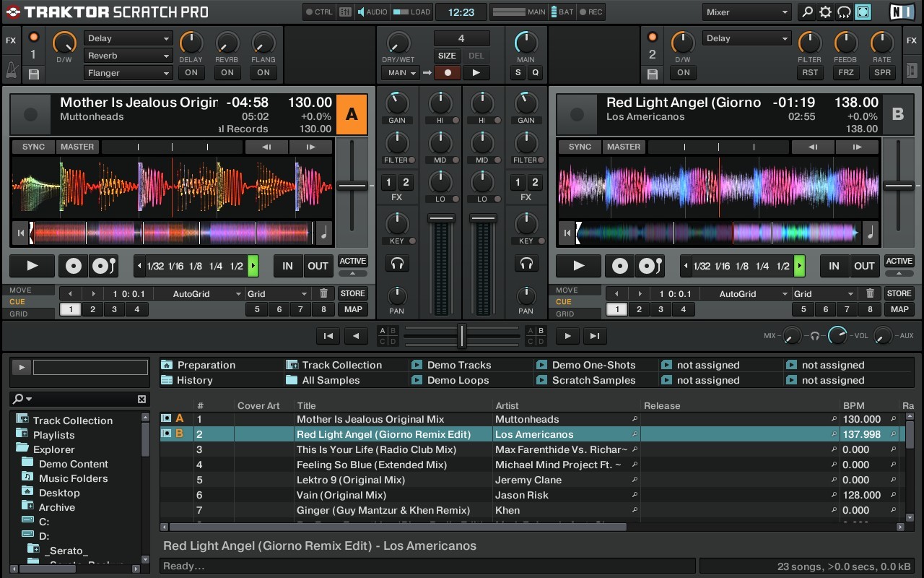Play Deck A
The height and width of the screenshot is (578, 924).
click(x=32, y=266)
